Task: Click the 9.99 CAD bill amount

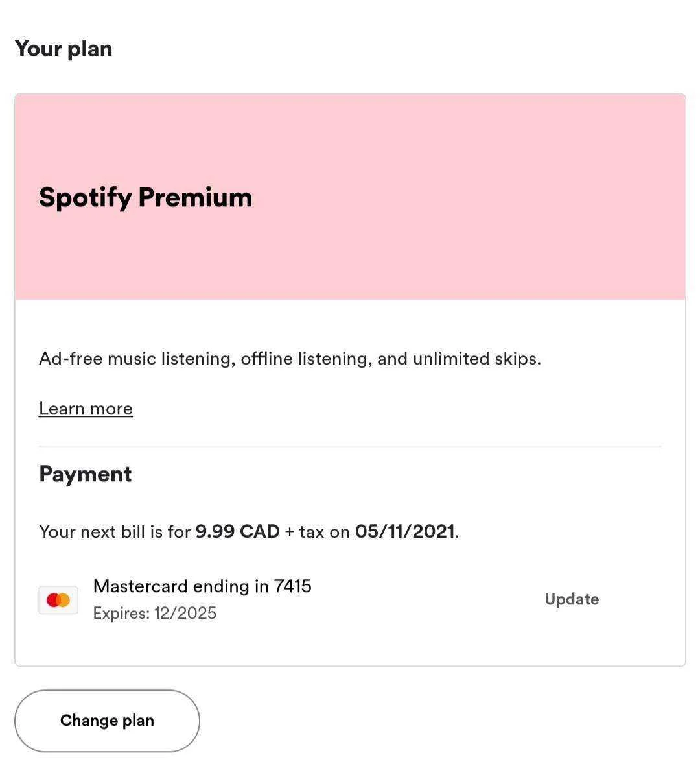Action: pos(237,531)
